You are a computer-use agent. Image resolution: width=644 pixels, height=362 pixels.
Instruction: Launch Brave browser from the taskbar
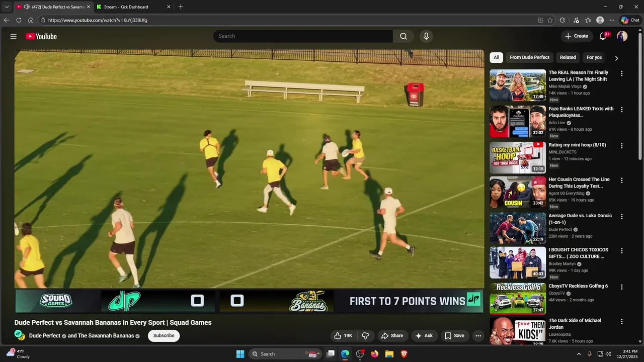(x=404, y=354)
